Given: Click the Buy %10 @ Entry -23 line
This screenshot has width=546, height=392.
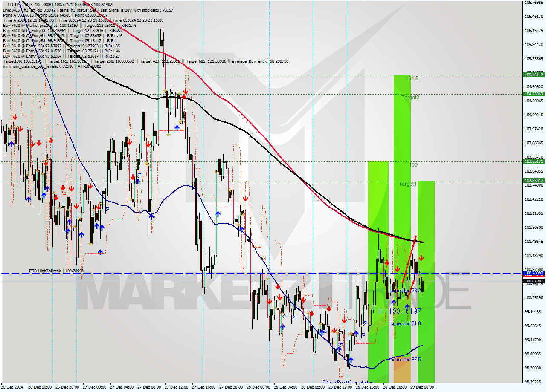Looking at the screenshot, I should point(61,46).
